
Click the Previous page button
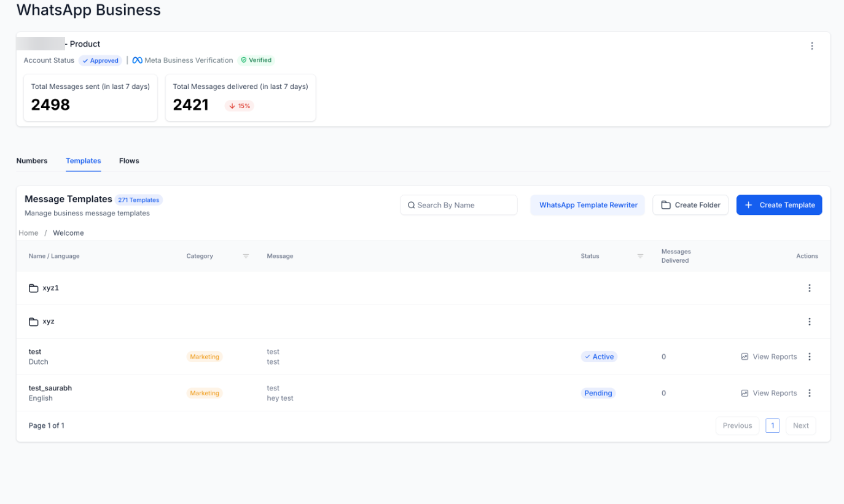[737, 425]
